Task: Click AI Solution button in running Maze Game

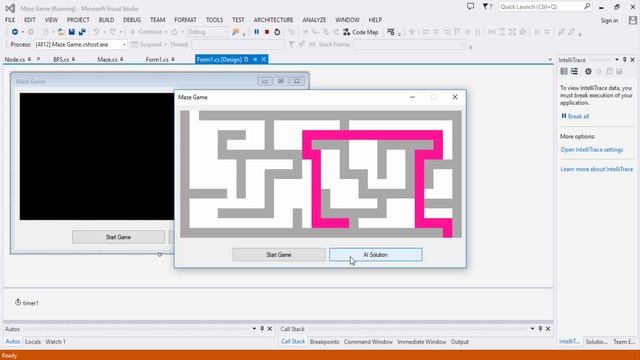Action: pos(376,255)
